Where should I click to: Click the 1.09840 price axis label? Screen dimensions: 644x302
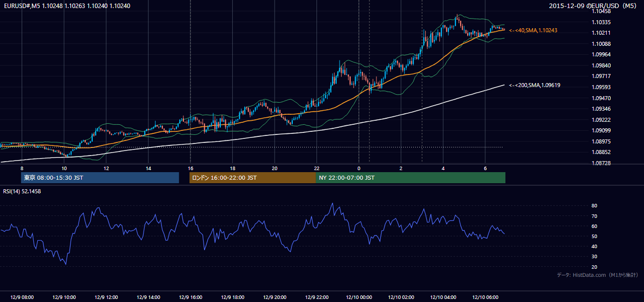(x=601, y=65)
